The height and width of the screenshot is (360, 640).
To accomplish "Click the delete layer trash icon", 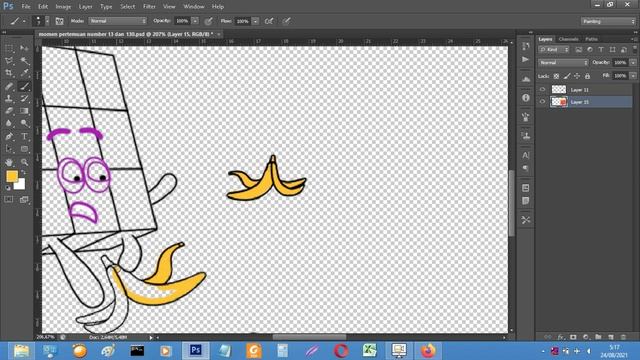I will tap(623, 337).
